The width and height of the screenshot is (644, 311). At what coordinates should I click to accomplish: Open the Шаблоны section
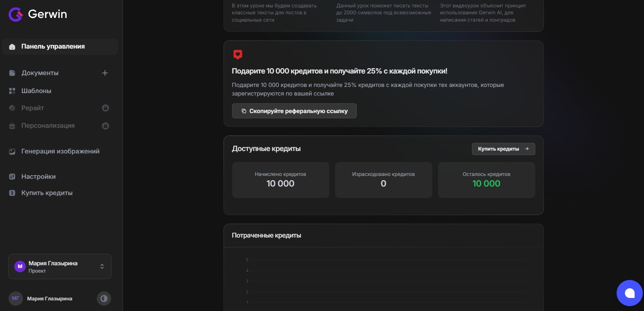tap(36, 91)
